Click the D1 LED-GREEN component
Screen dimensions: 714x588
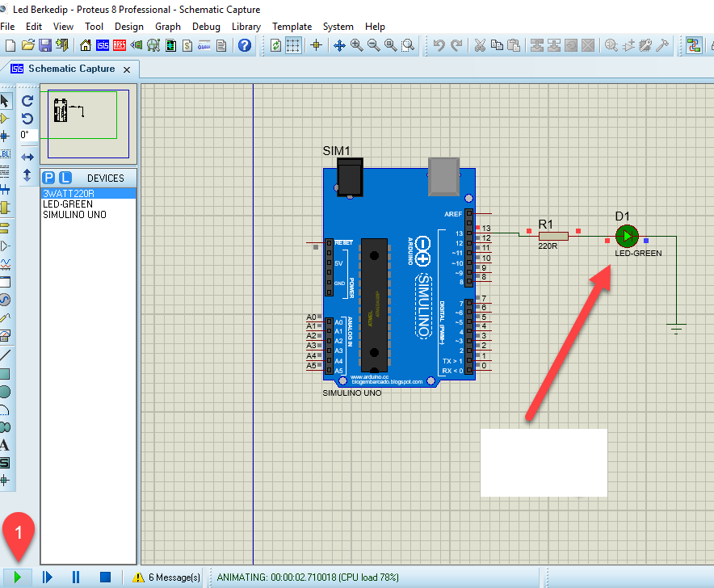[627, 236]
